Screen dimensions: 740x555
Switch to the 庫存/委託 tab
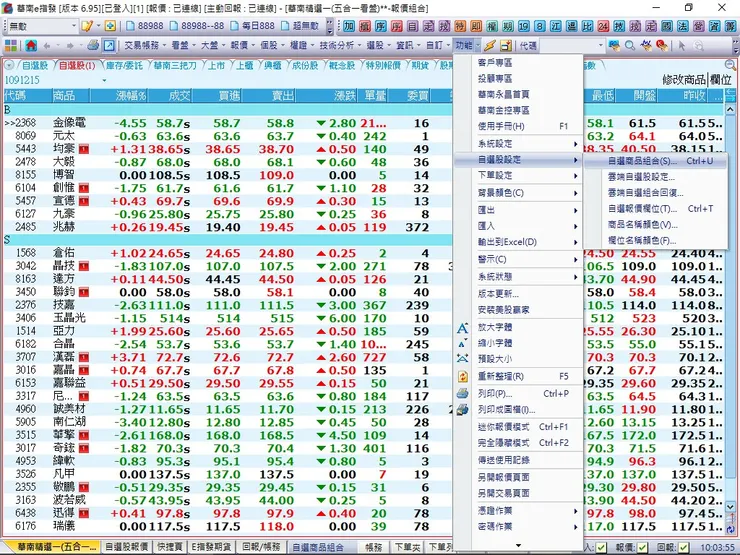[x=124, y=66]
